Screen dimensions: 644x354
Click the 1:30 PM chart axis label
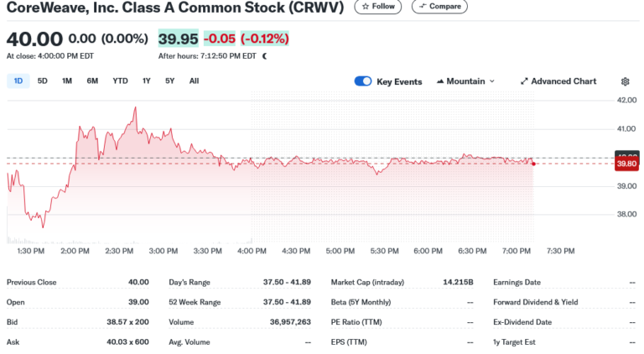(31, 251)
